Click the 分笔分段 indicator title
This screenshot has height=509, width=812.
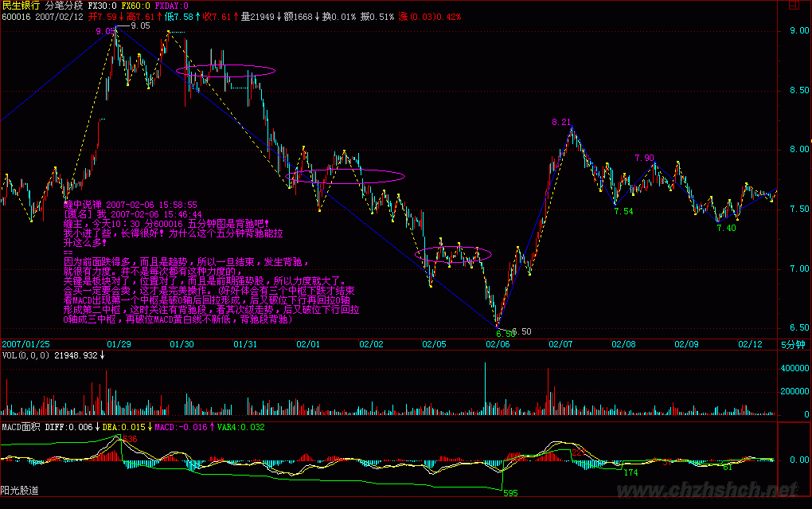point(64,6)
